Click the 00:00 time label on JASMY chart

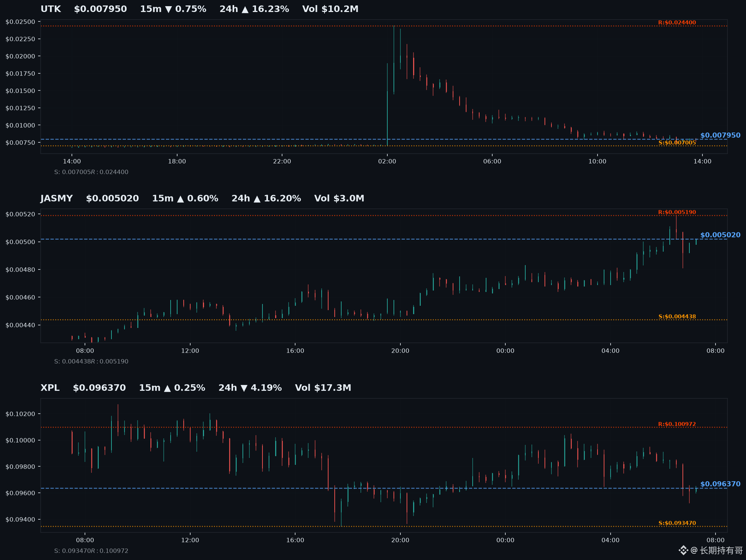tap(505, 351)
